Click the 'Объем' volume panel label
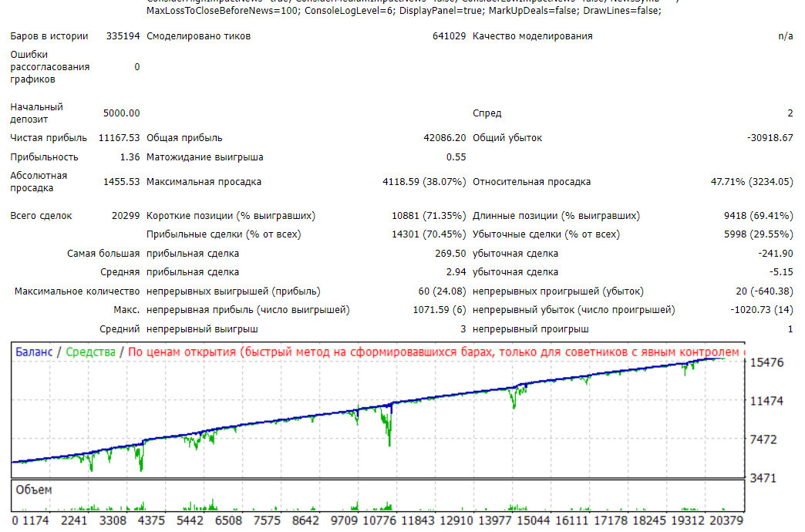805x532 pixels. pyautogui.click(x=34, y=490)
